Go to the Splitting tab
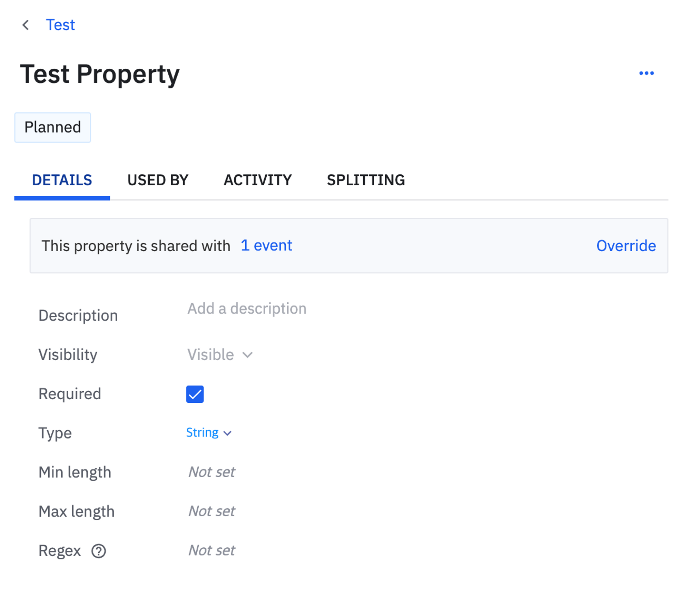 366,180
